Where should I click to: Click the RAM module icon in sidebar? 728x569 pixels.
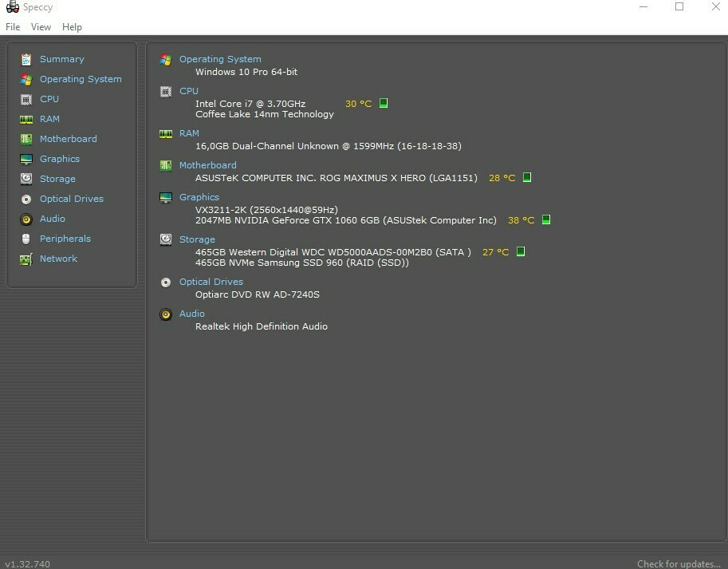click(x=26, y=119)
